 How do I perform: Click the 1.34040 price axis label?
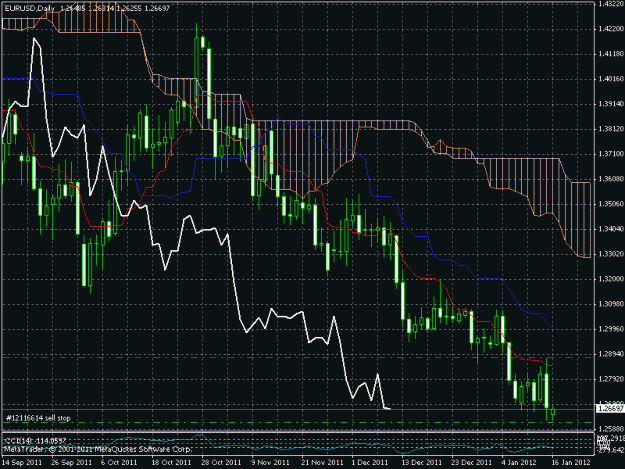pyautogui.click(x=610, y=229)
